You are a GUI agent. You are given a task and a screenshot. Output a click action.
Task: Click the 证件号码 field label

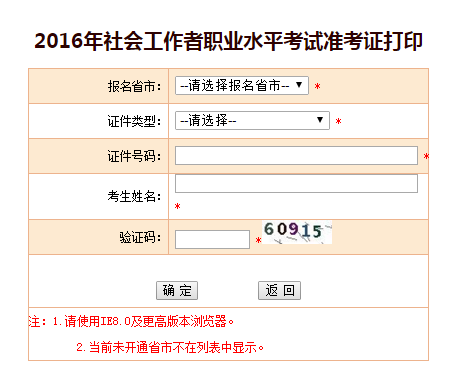click(x=134, y=156)
